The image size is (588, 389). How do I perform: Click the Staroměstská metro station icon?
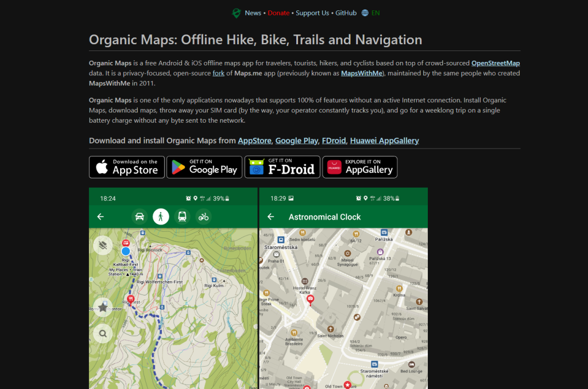point(281,240)
